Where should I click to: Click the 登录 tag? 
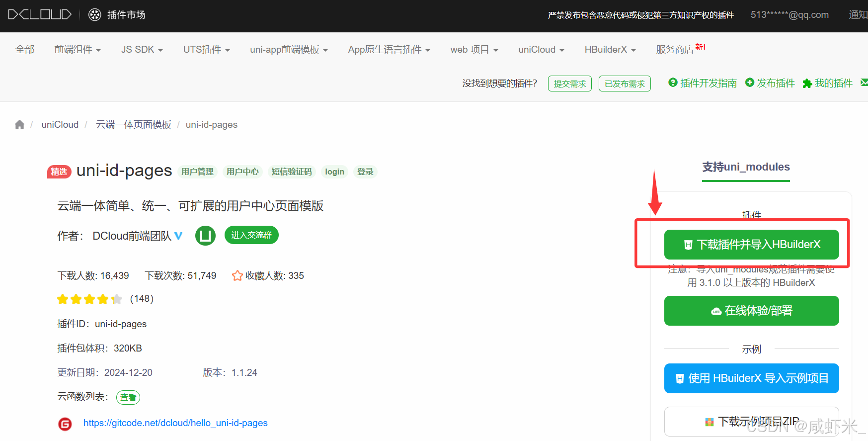(x=365, y=172)
